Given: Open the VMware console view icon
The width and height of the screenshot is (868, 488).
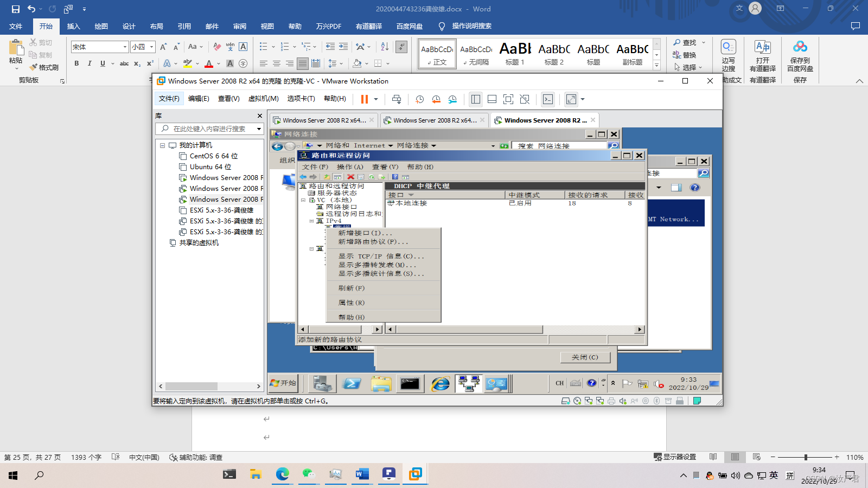Looking at the screenshot, I should pyautogui.click(x=548, y=99).
